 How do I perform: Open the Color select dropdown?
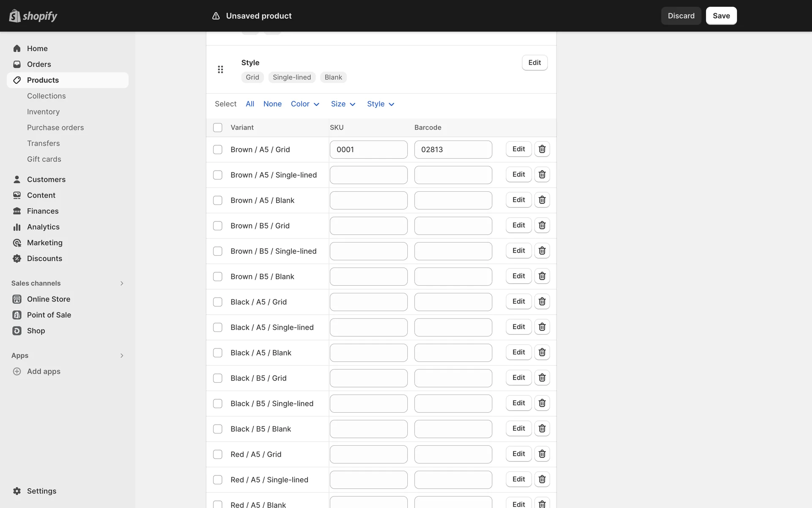coord(305,104)
